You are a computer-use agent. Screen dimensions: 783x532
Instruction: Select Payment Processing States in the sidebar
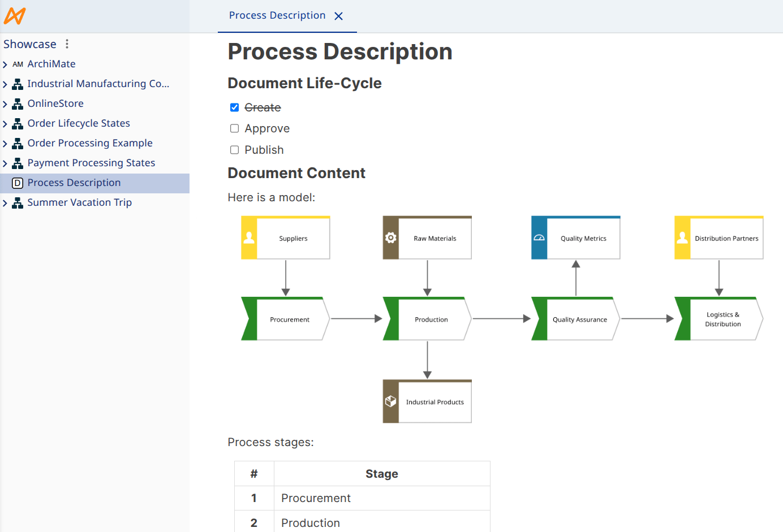(91, 163)
